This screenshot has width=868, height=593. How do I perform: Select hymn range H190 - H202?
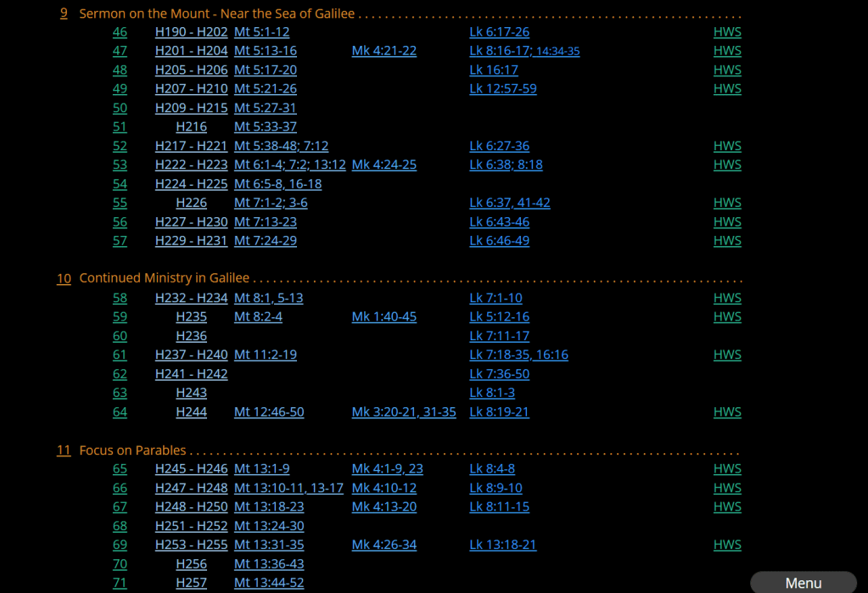pos(191,32)
